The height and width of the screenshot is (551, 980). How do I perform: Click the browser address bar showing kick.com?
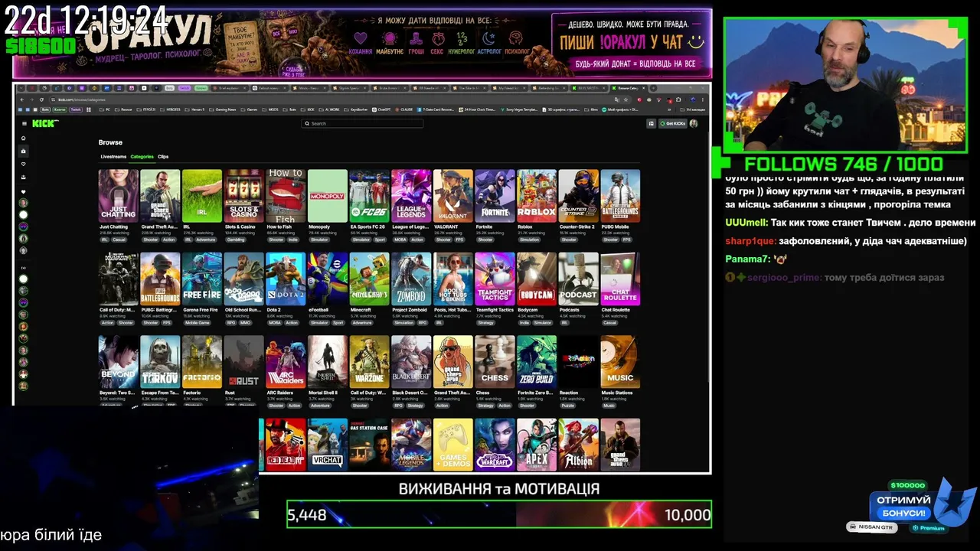pos(329,99)
